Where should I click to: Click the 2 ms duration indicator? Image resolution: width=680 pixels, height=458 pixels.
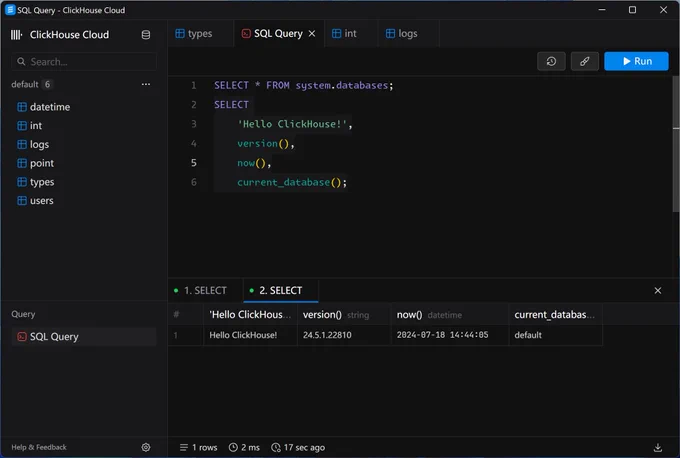click(244, 447)
